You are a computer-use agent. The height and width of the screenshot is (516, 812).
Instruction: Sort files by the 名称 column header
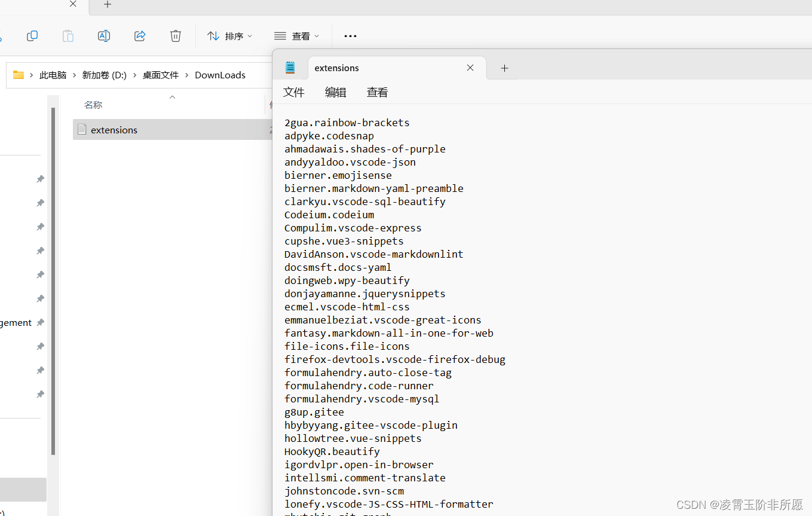click(x=93, y=105)
